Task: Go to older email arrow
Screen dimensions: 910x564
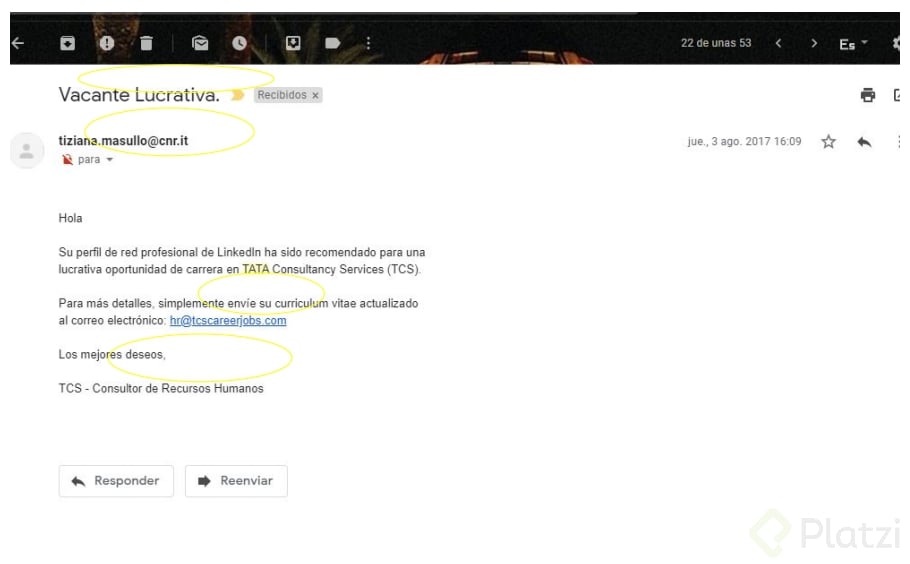Action: 814,43
